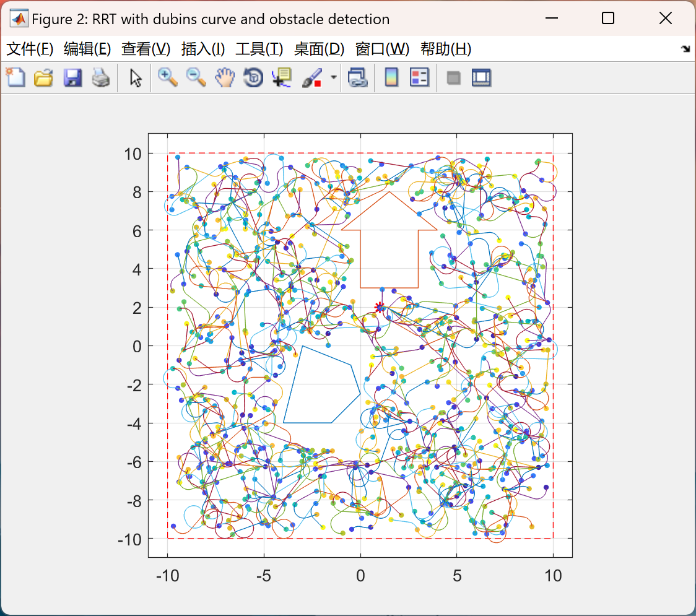Screen dimensions: 696x616
Task: Save the figure using the floppy disk icon
Action: (72, 78)
